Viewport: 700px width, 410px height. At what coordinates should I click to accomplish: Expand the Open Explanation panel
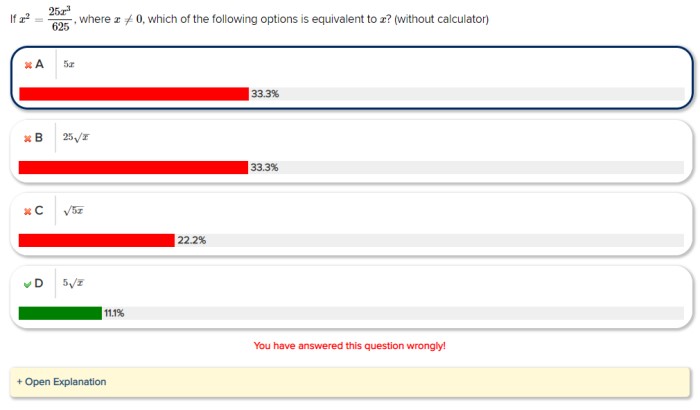click(x=350, y=382)
